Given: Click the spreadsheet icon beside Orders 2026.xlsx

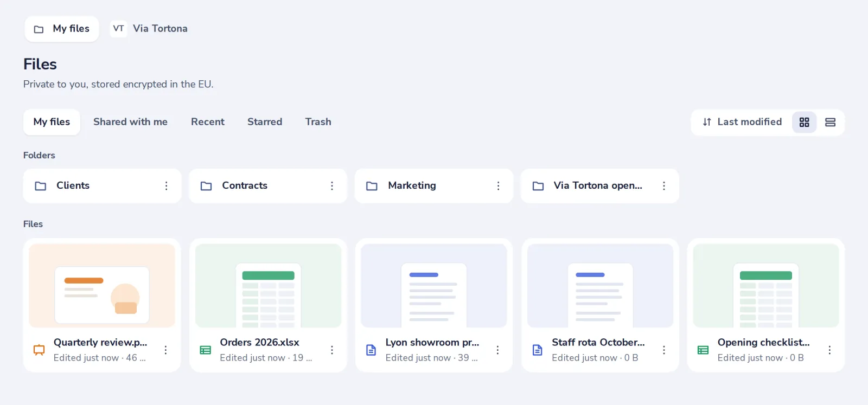Looking at the screenshot, I should click(206, 350).
